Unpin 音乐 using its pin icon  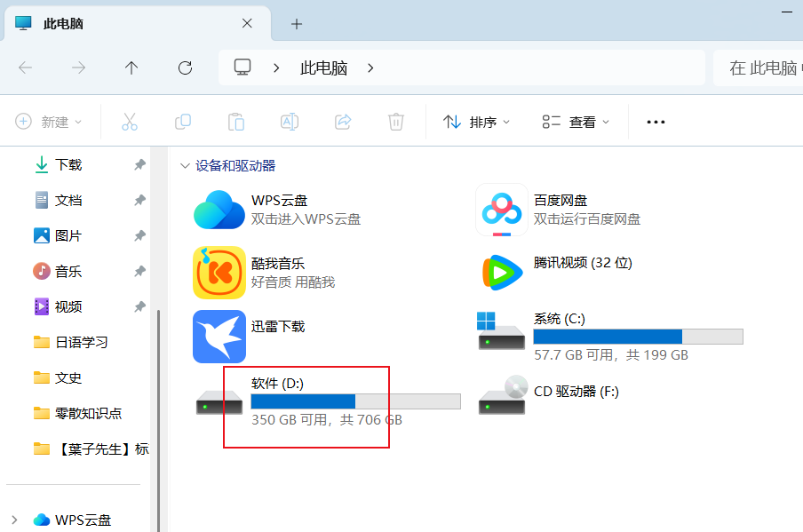[139, 272]
